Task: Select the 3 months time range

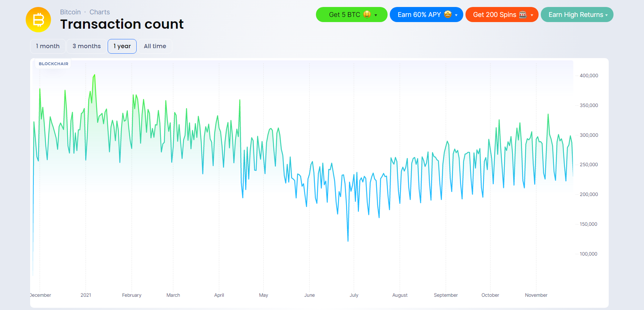Action: tap(87, 46)
